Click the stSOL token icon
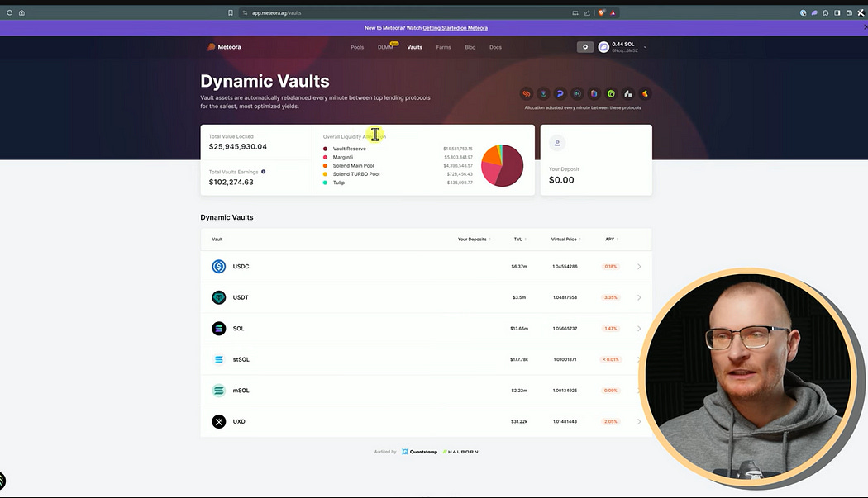Image resolution: width=868 pixels, height=498 pixels. click(x=219, y=359)
